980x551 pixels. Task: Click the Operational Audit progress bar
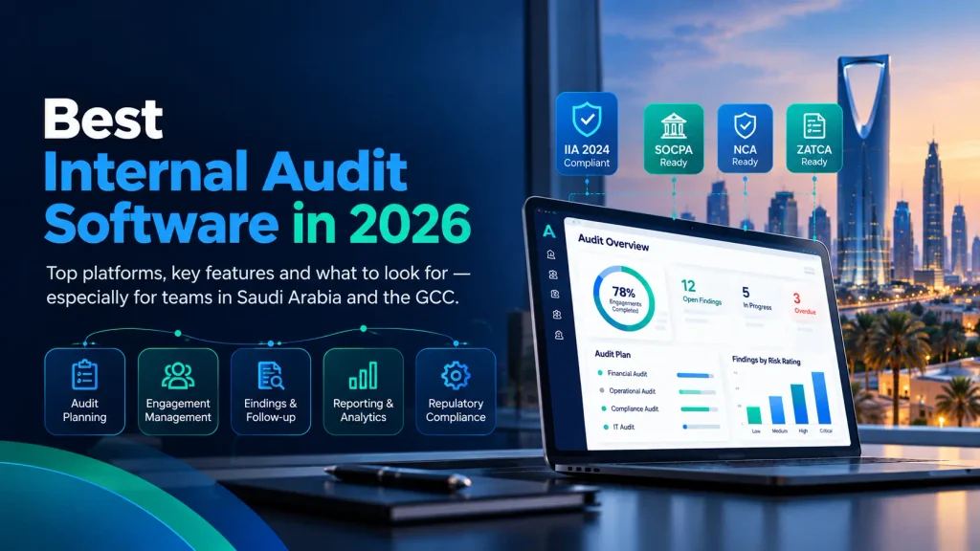tap(698, 392)
